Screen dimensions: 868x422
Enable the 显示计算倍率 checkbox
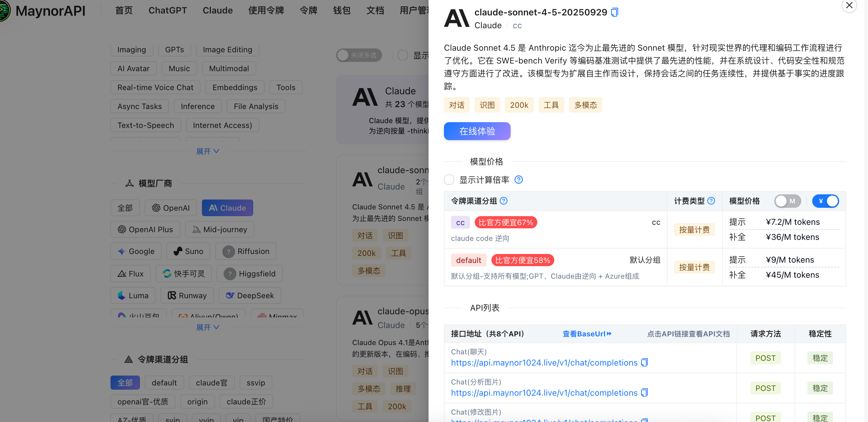(x=449, y=180)
